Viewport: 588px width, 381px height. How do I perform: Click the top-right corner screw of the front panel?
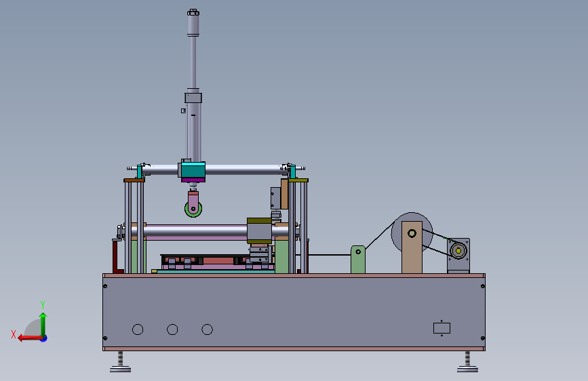tap(483, 287)
